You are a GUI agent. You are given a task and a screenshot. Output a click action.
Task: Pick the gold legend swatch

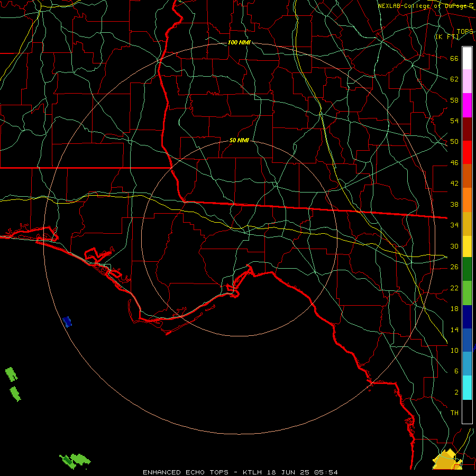(x=467, y=224)
